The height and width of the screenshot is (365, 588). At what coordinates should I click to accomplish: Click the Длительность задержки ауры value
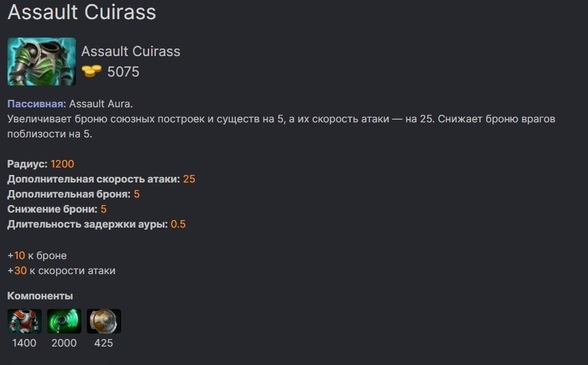[178, 224]
